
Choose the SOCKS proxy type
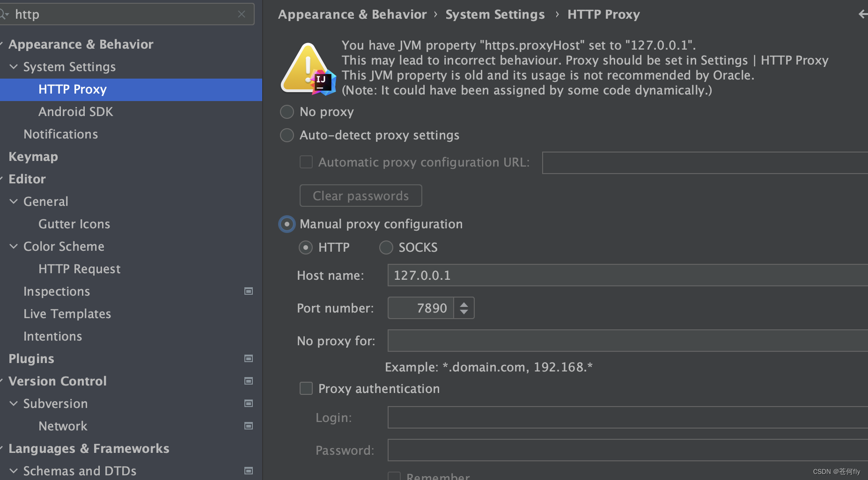(x=386, y=247)
